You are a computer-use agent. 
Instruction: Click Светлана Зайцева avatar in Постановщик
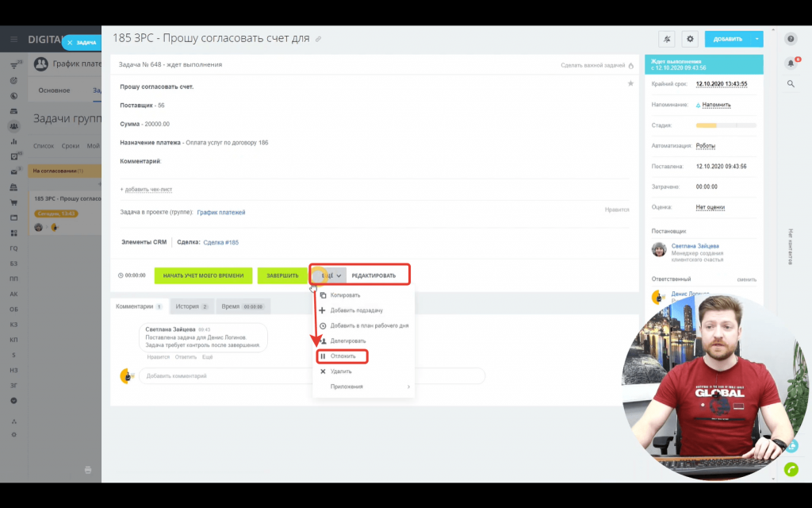click(659, 250)
